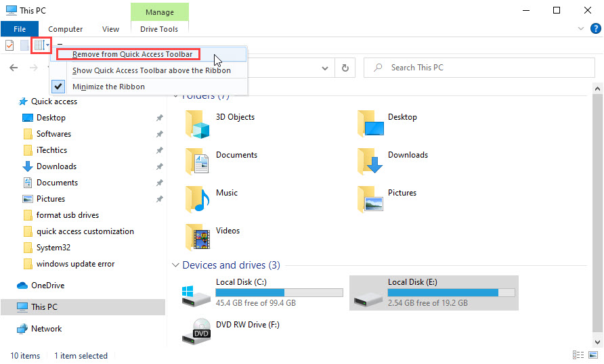This screenshot has height=364, width=604.
Task: Select the Documents folder icon in the Folders group
Action: tap(197, 162)
